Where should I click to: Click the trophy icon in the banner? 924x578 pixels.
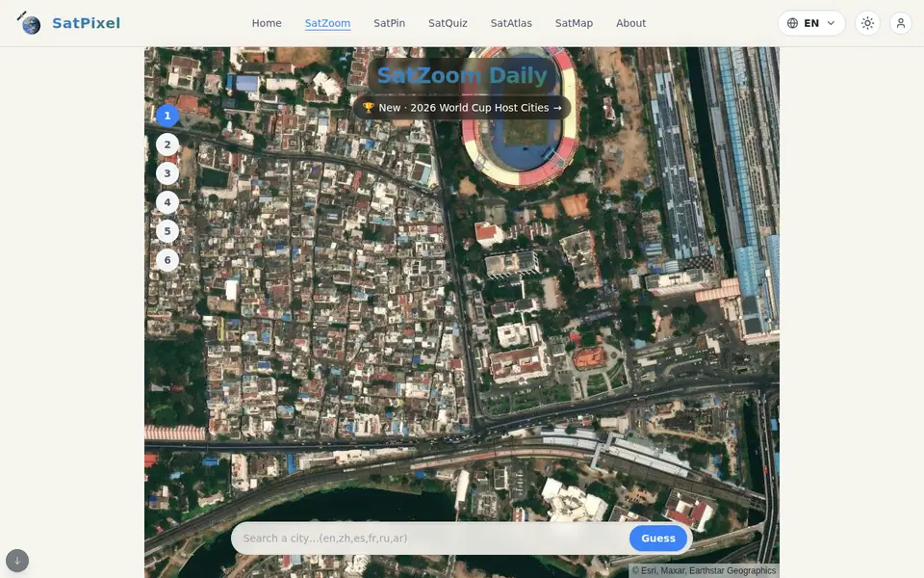click(x=369, y=108)
